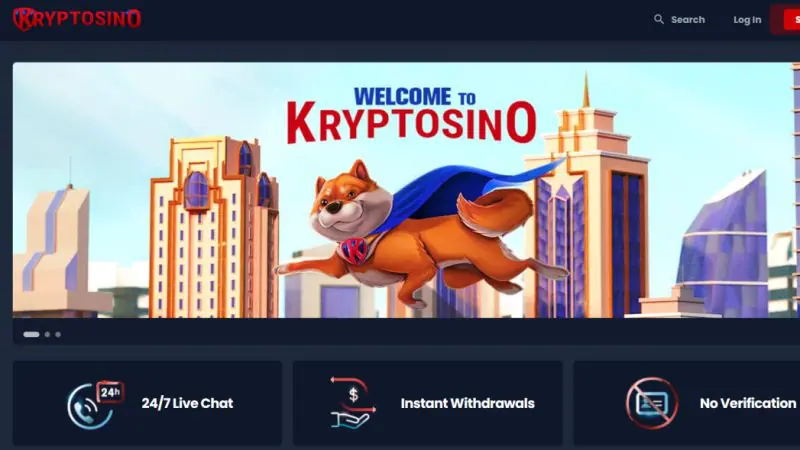Click the 24h badge on chat icon

point(110,392)
